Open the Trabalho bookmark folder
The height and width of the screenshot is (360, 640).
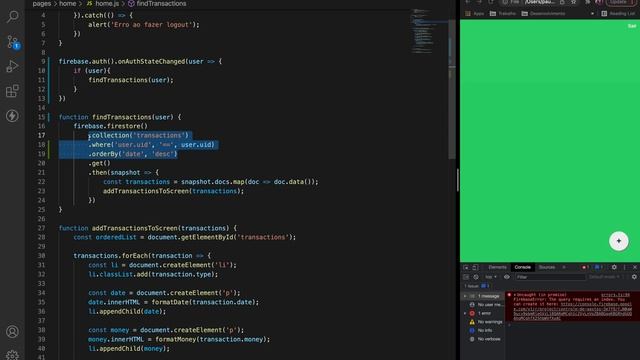click(x=503, y=13)
